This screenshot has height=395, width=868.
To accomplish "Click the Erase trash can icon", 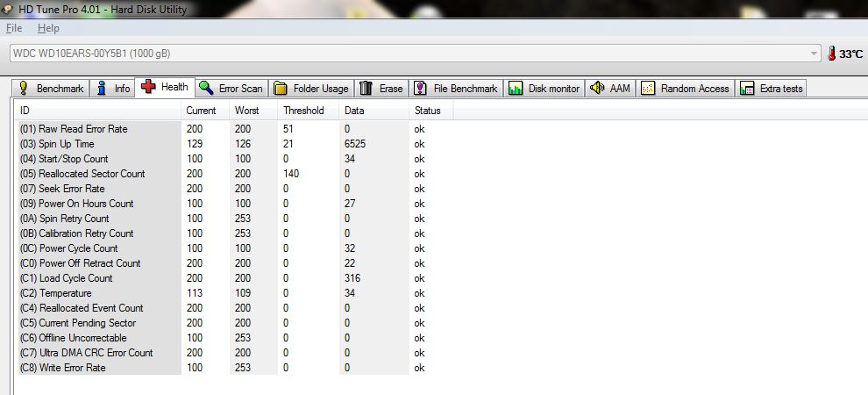I will coord(366,88).
